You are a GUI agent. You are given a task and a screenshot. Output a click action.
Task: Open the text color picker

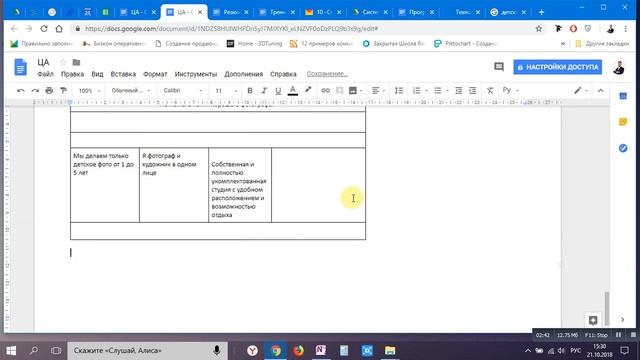tap(293, 91)
